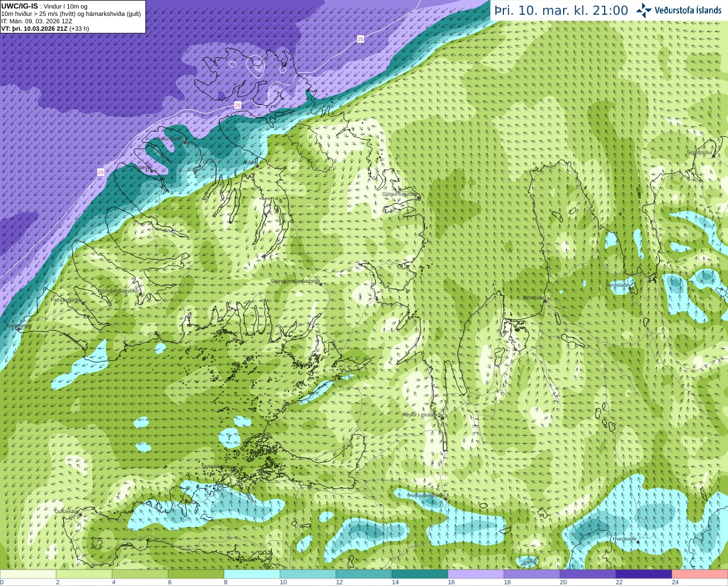Screen dimensions: 728x586
Task: Click the Patreksfjörður station label
Action: (x=67, y=300)
